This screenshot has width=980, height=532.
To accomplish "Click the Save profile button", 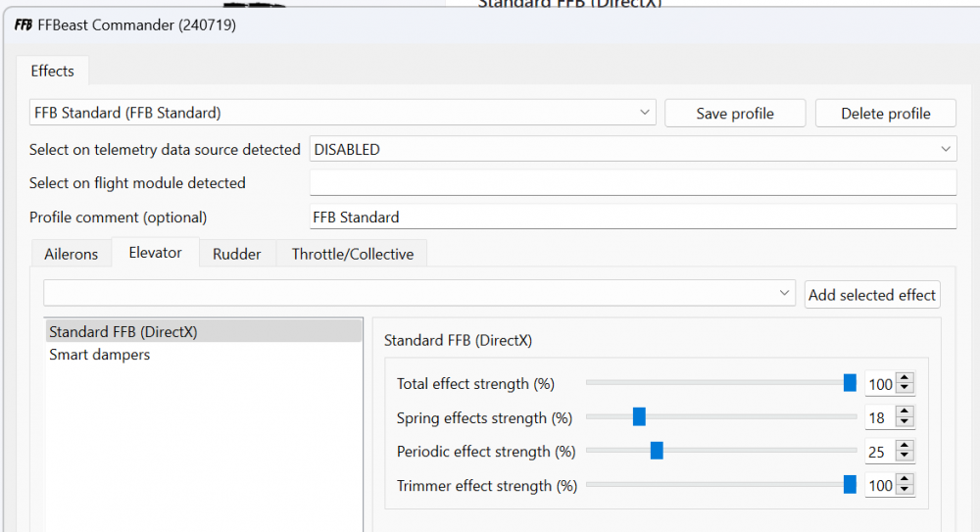I will click(735, 114).
